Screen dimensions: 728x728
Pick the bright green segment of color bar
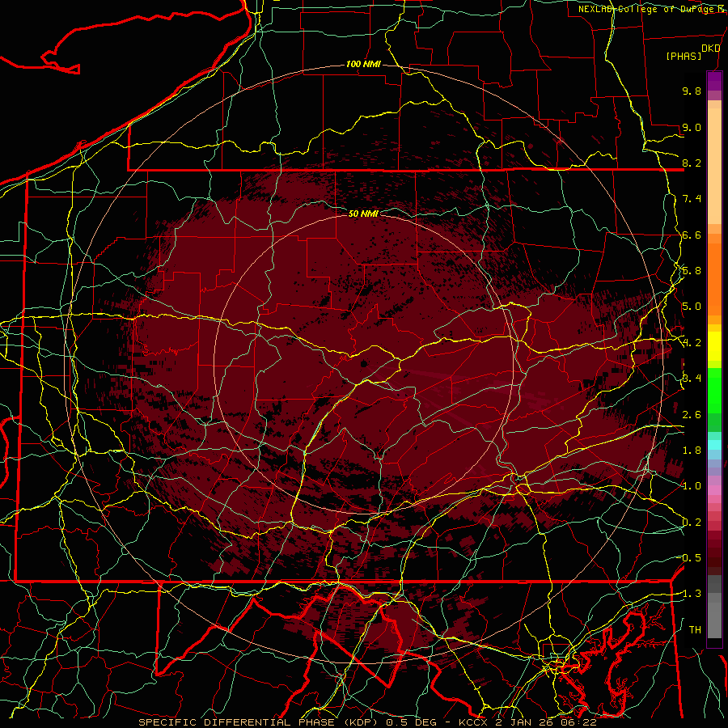[x=714, y=390]
